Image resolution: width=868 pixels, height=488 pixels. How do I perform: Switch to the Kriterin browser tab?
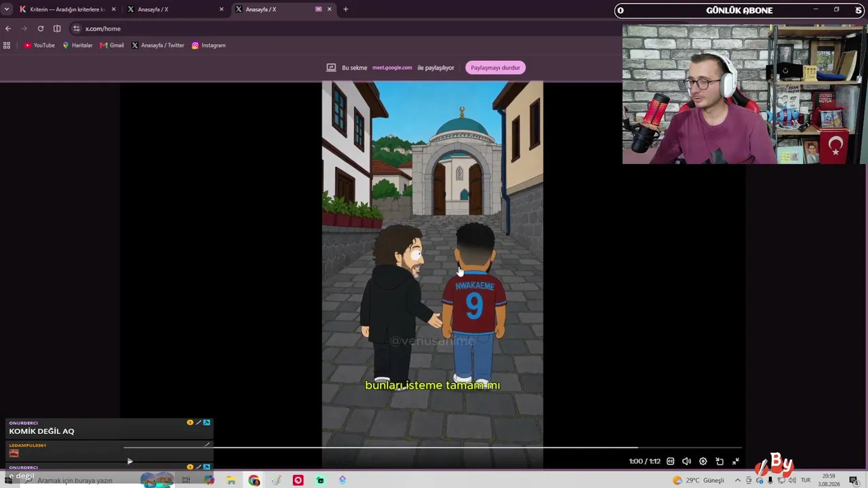[66, 9]
